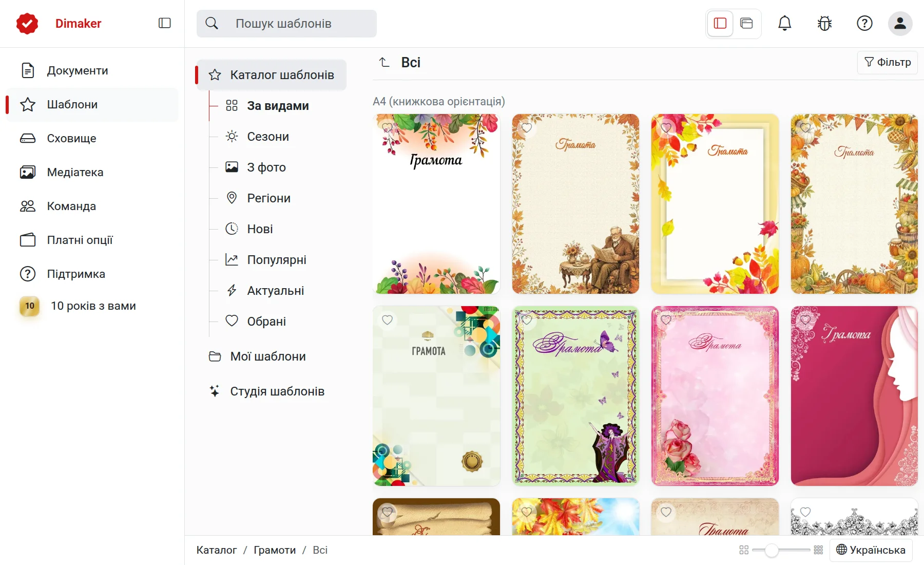924x565 pixels.
Task: Favorite the old man reading template
Action: click(x=527, y=128)
